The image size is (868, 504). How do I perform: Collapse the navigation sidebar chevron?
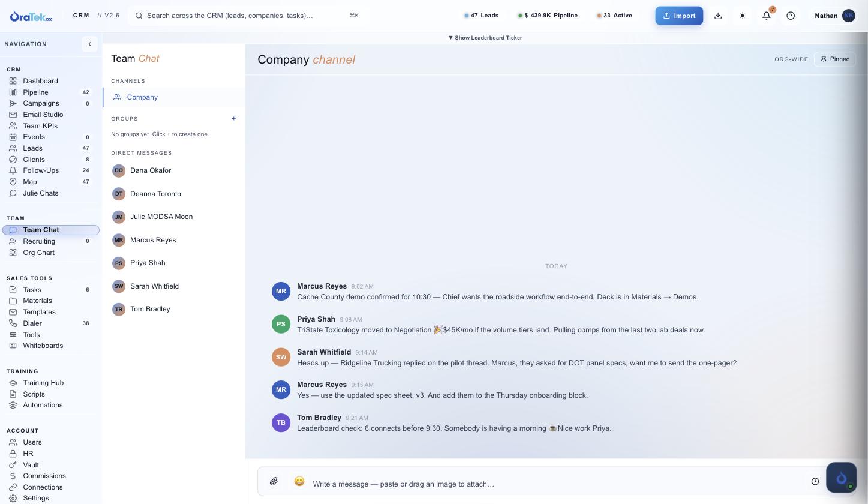[x=89, y=44]
